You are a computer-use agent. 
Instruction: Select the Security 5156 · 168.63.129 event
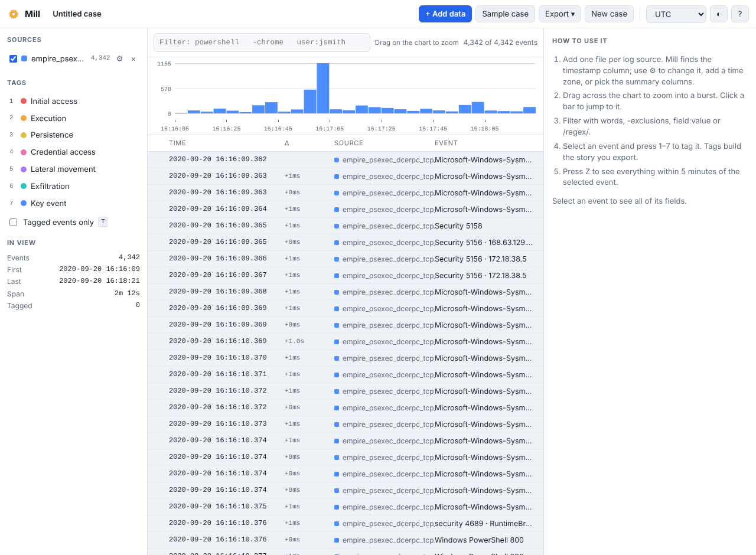[346, 242]
